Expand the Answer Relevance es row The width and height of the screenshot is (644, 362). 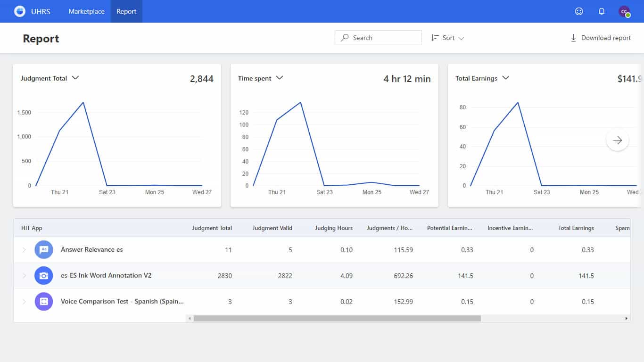point(24,250)
